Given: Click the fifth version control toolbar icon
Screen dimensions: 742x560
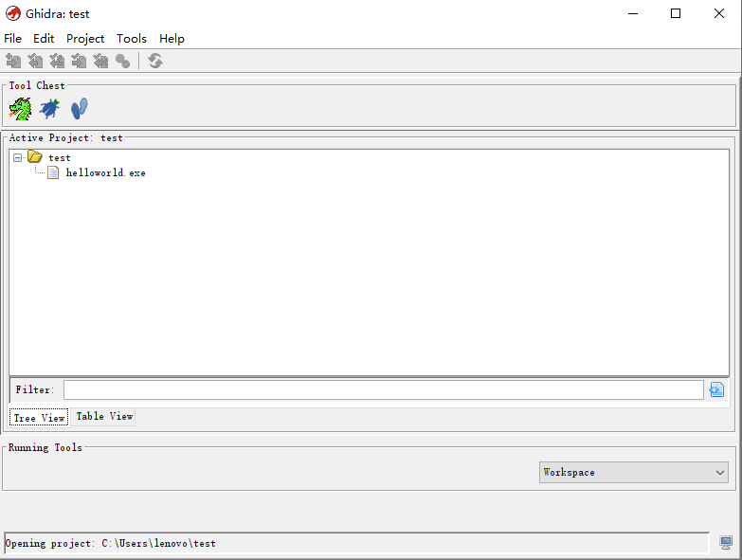Looking at the screenshot, I should click(100, 61).
